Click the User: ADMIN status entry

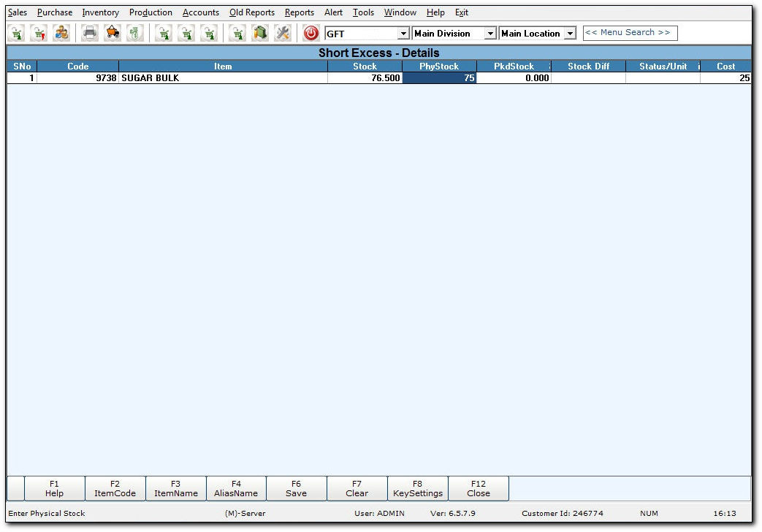(379, 513)
